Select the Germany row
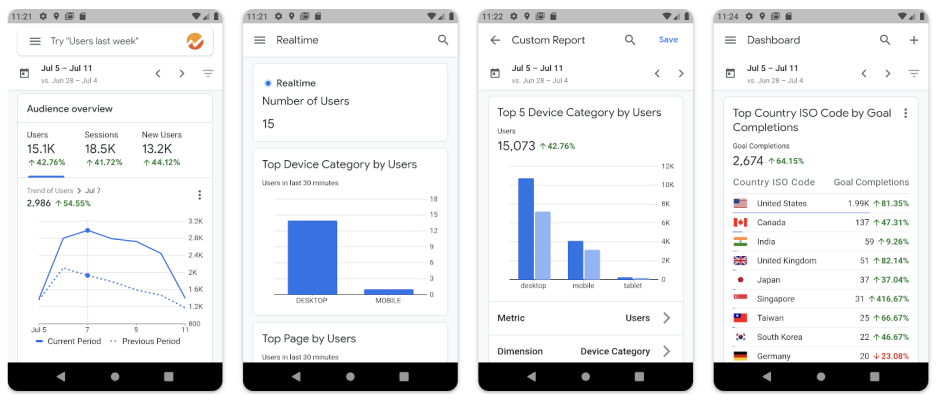Screen dimensions: 940x400 coord(821,355)
